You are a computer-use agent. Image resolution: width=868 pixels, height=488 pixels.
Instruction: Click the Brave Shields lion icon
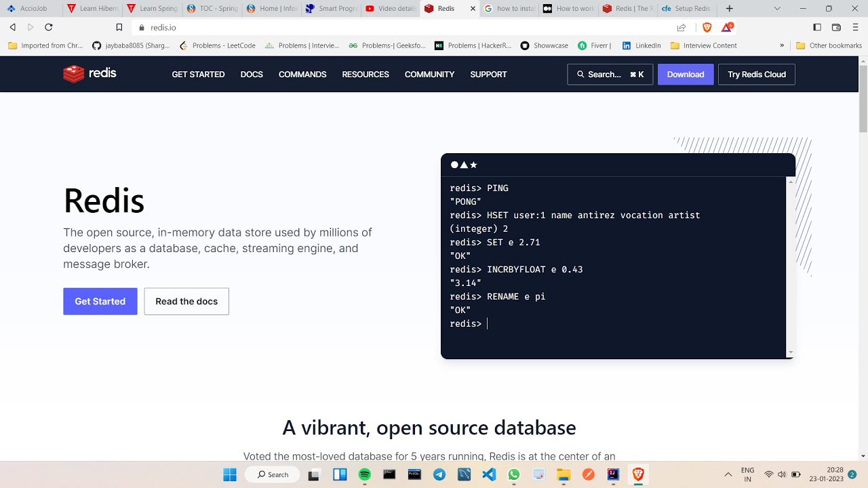click(707, 27)
